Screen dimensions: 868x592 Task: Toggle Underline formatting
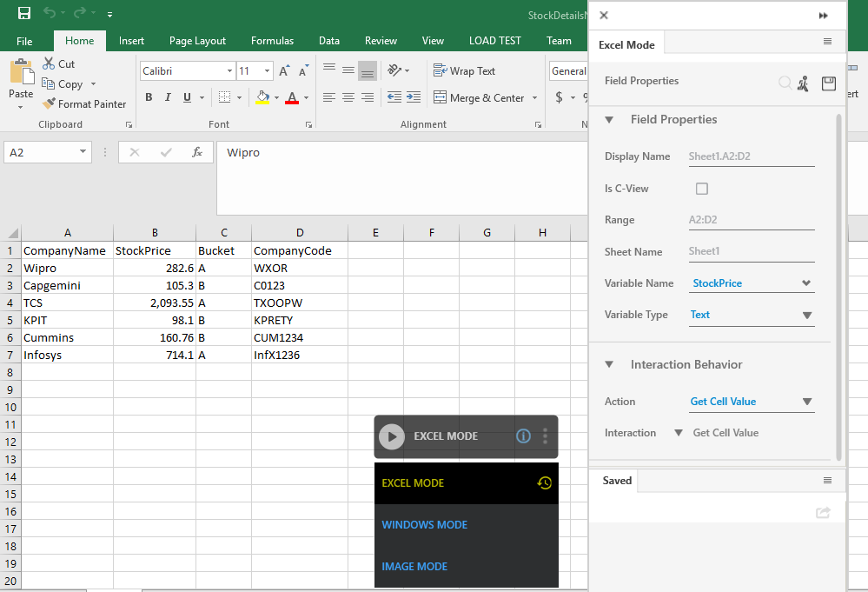pyautogui.click(x=187, y=97)
